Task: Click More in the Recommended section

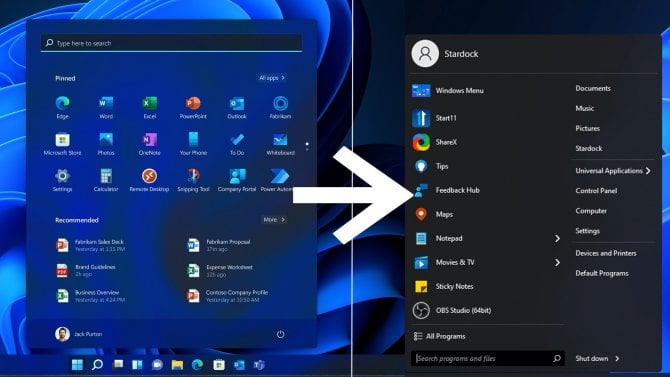Action: coord(274,220)
